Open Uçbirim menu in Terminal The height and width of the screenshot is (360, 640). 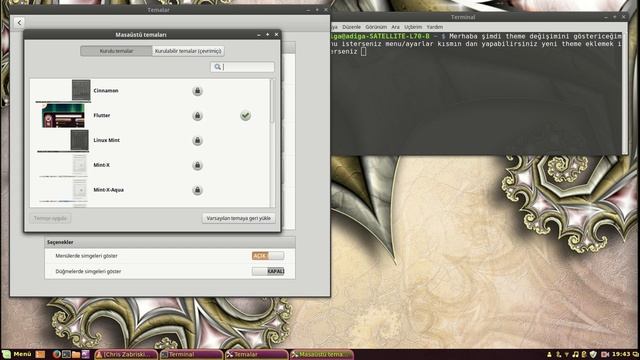click(413, 27)
